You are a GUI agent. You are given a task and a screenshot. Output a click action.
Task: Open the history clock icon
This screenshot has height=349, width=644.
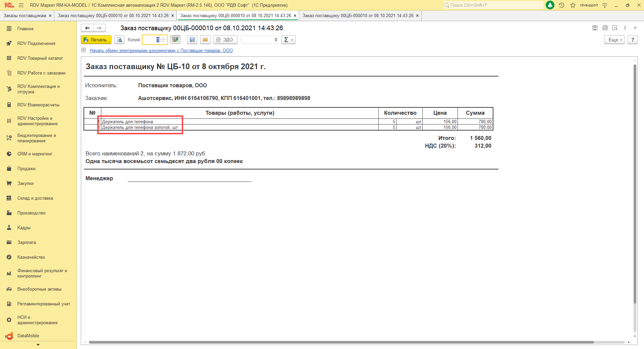click(x=561, y=5)
